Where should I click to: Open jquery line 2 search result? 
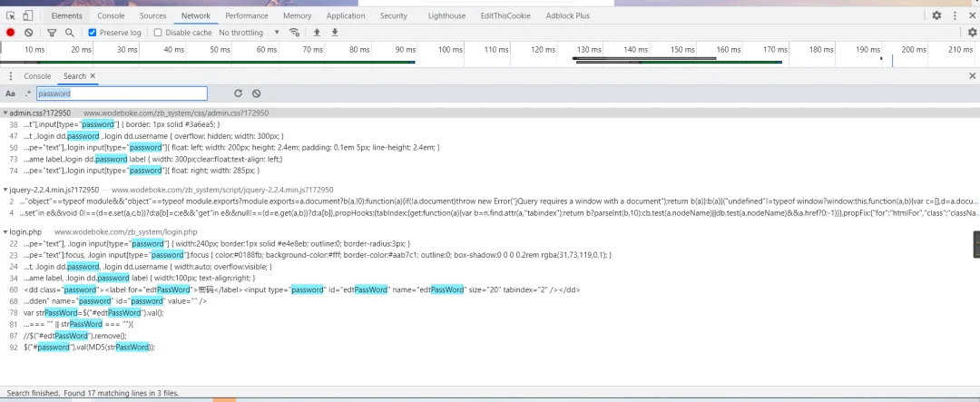490,201
